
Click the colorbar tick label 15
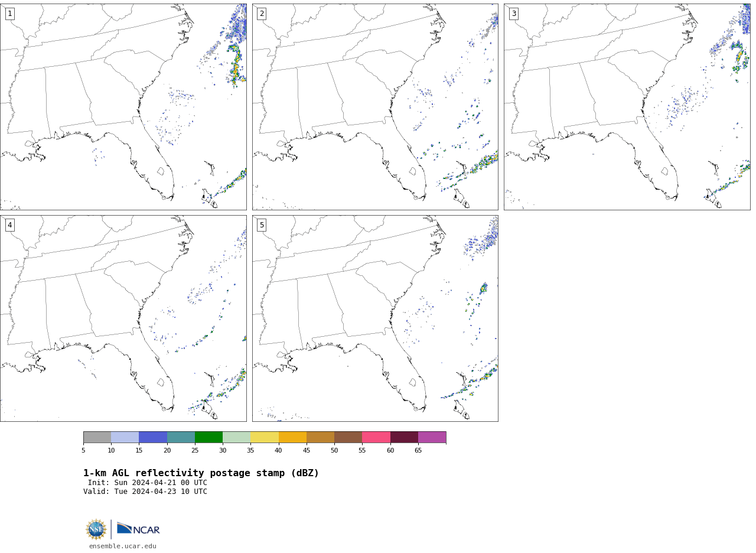pos(139,451)
